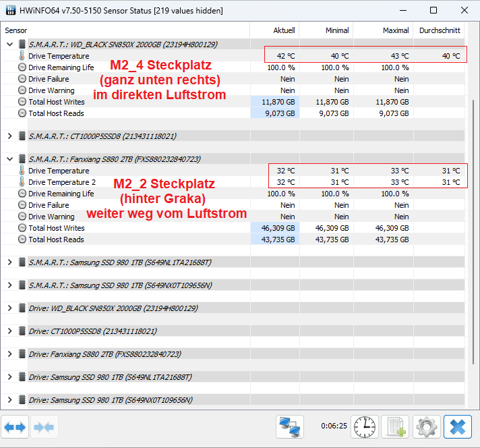Image resolution: width=480 pixels, height=448 pixels.
Task: Expand S.M.A.R.T. Samsung SSD 980 S649NX0T109656N
Action: 10,285
